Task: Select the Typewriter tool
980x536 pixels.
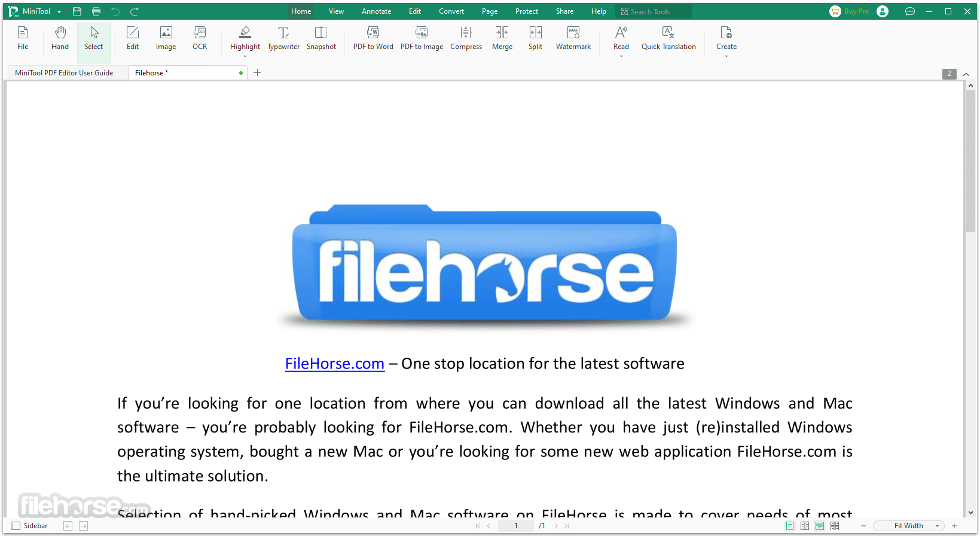Action: click(283, 39)
